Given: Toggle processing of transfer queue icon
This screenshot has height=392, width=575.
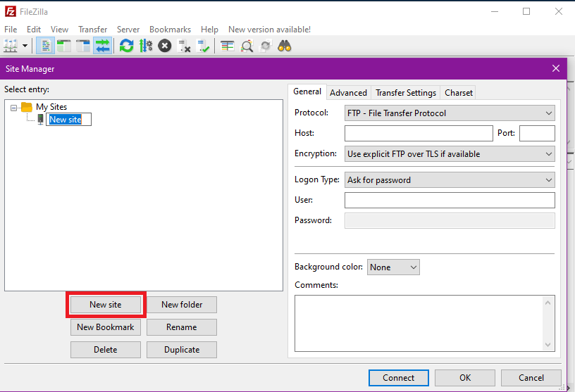Looking at the screenshot, I should tap(146, 46).
